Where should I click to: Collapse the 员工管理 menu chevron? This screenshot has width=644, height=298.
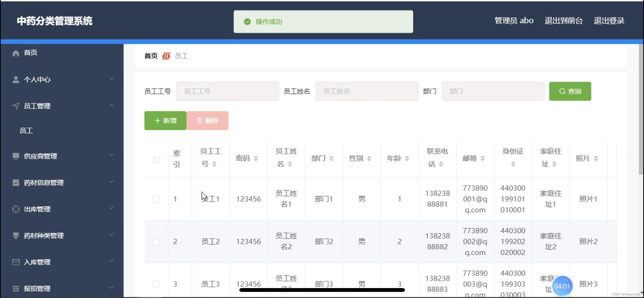click(x=111, y=105)
